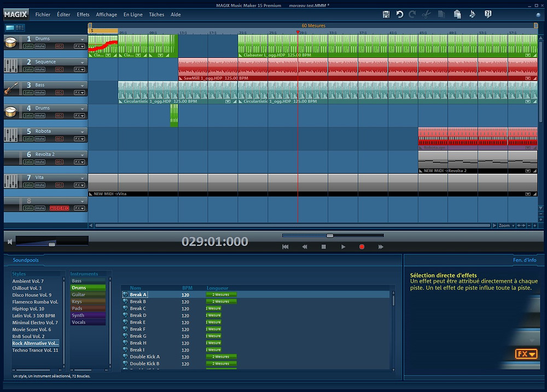The height and width of the screenshot is (392, 547).
Task: Arm REC on track 2 Sequence
Action: click(59, 69)
